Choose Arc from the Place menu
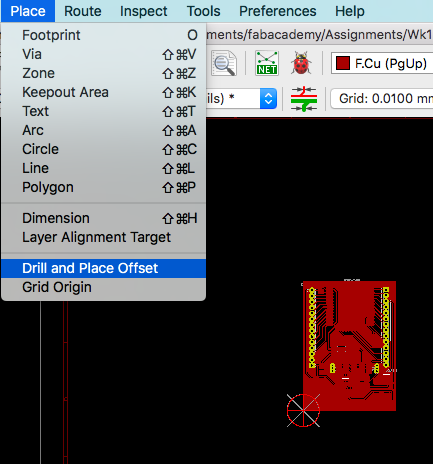433x464 pixels. pyautogui.click(x=104, y=130)
